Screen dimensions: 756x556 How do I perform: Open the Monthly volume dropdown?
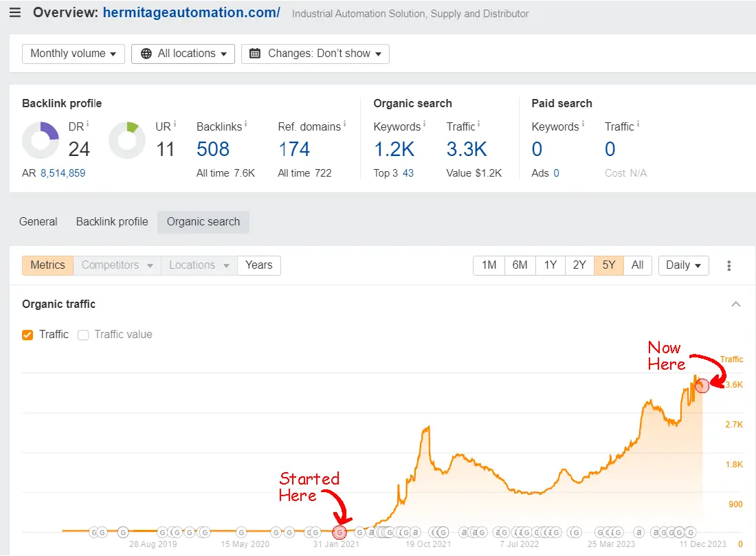point(74,54)
